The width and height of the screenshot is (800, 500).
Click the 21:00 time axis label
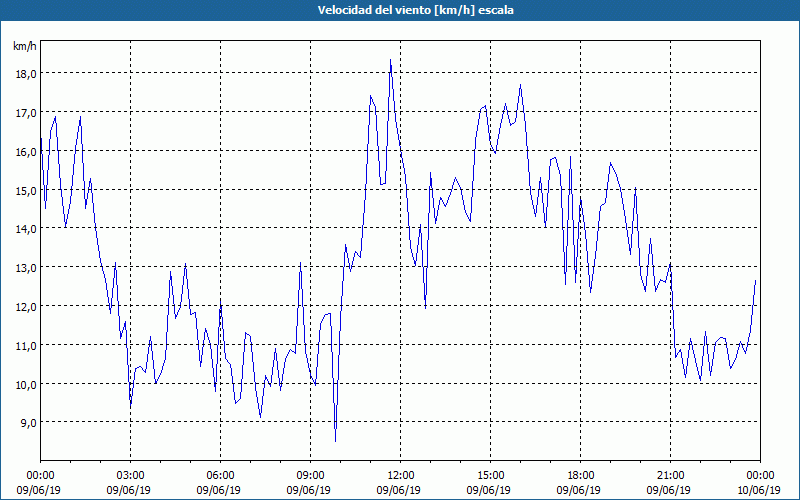click(670, 476)
